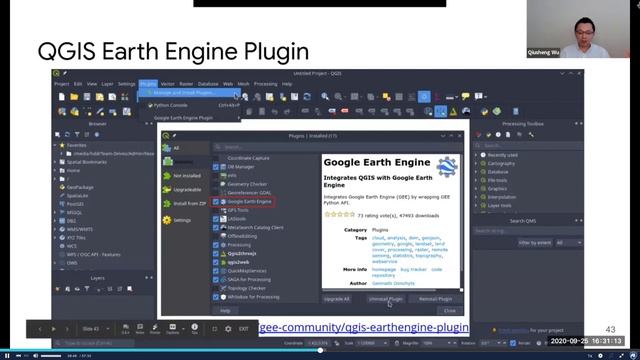The height and width of the screenshot is (360, 640).
Task: Open Google Earth Engine Plugin submenu
Action: tap(189, 118)
